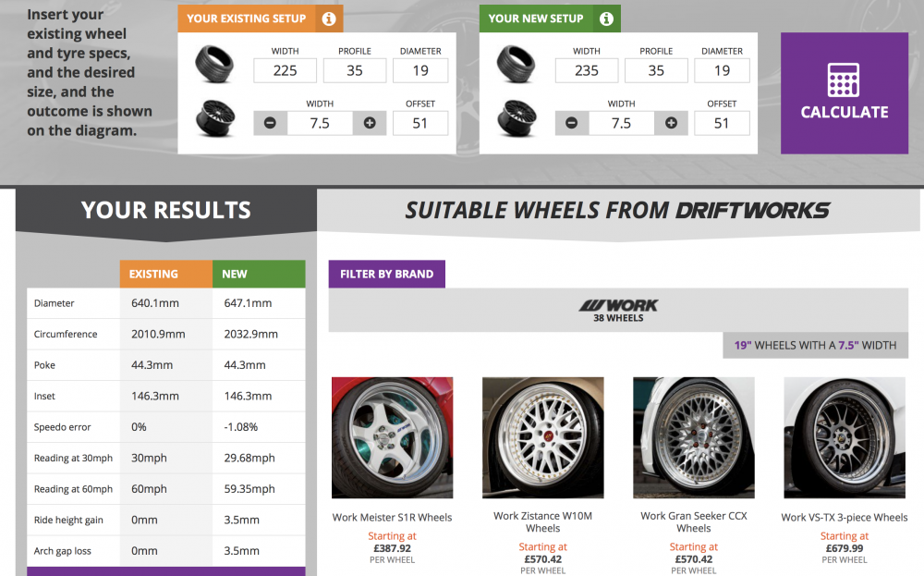
Task: Select new tyre profile field 35
Action: pos(656,71)
